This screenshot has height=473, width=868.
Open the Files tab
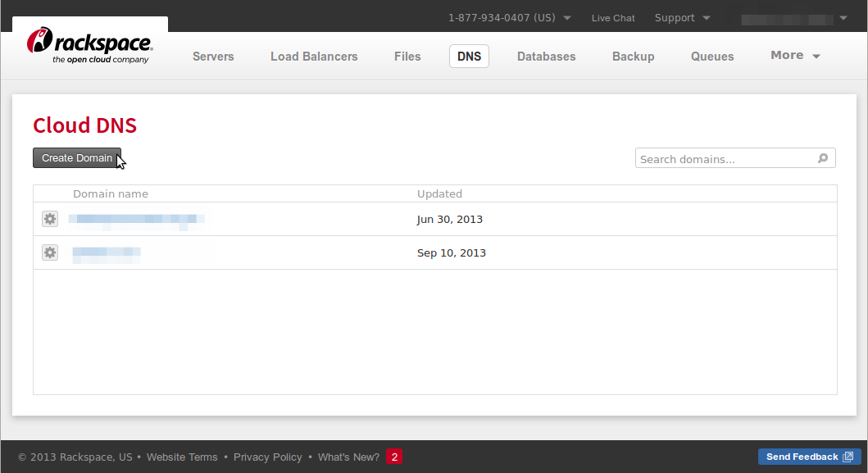tap(407, 57)
